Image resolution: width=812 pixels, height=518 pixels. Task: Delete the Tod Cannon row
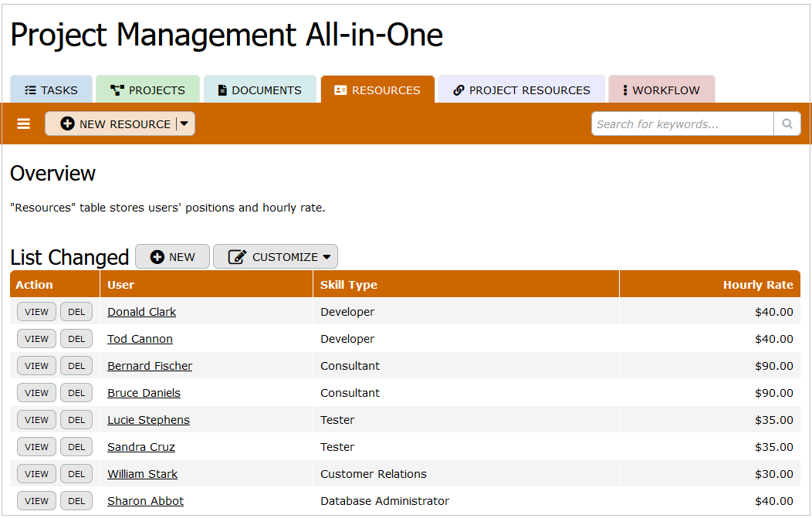point(76,339)
